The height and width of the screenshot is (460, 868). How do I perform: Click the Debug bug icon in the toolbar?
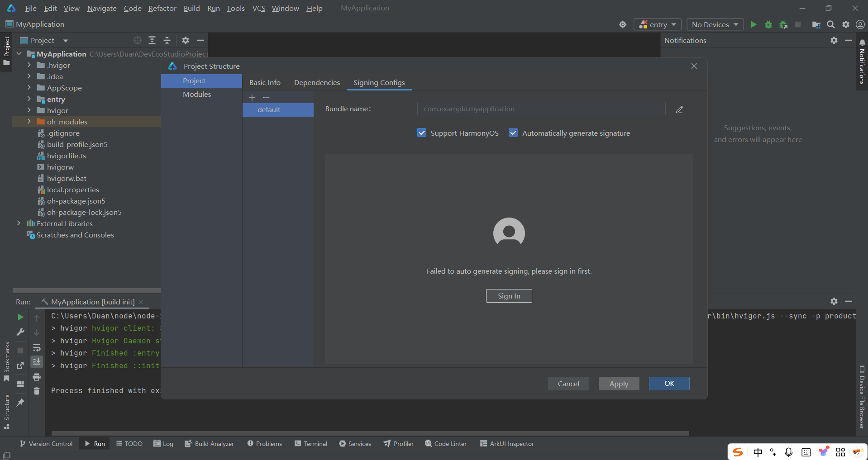[768, 24]
